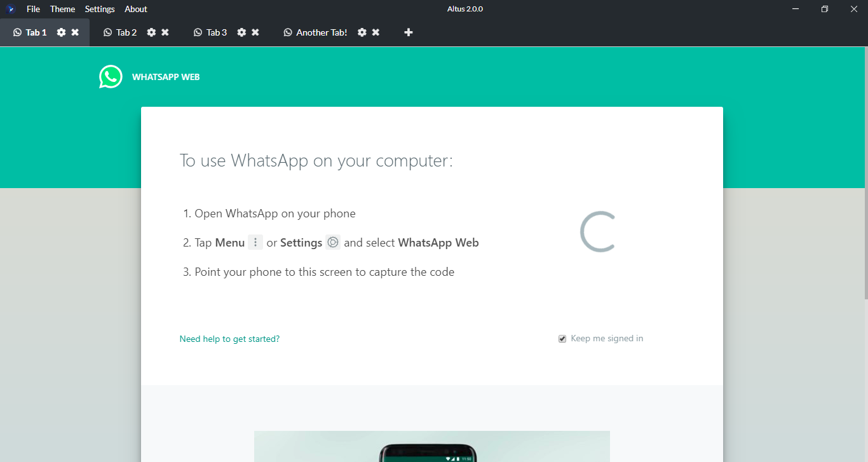868x462 pixels.
Task: Open the About menu
Action: tap(136, 9)
